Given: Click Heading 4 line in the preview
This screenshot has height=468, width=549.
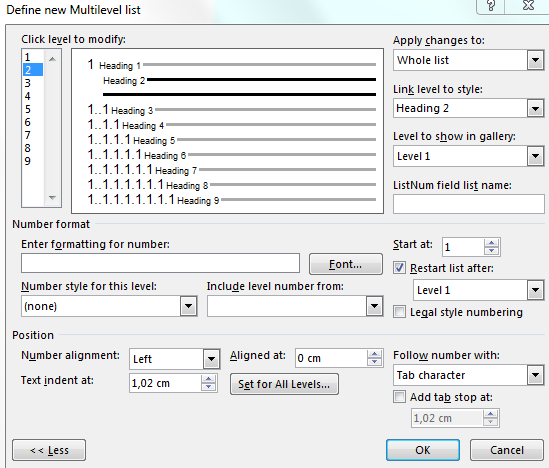Looking at the screenshot, I should (x=231, y=125).
